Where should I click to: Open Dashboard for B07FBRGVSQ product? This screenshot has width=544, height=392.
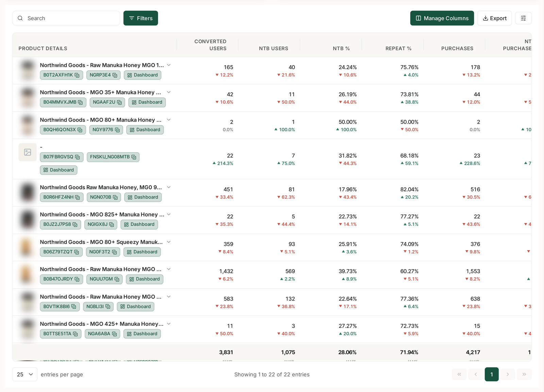[58, 170]
